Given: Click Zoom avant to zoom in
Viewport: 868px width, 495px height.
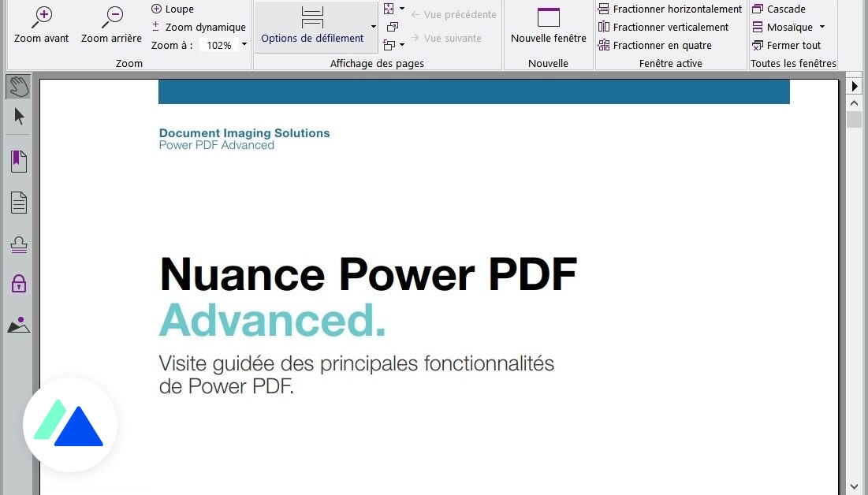Looking at the screenshot, I should point(41,24).
